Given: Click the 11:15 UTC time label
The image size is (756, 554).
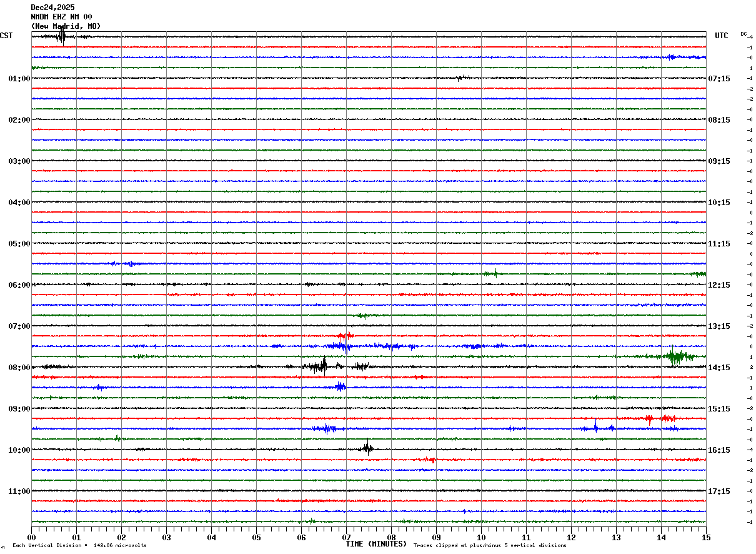Looking at the screenshot, I should (x=719, y=244).
